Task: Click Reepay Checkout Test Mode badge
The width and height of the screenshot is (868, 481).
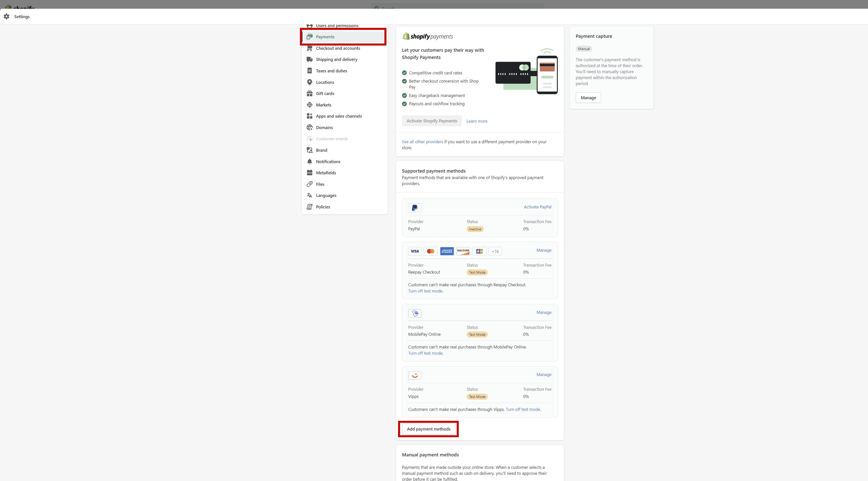Action: click(477, 273)
